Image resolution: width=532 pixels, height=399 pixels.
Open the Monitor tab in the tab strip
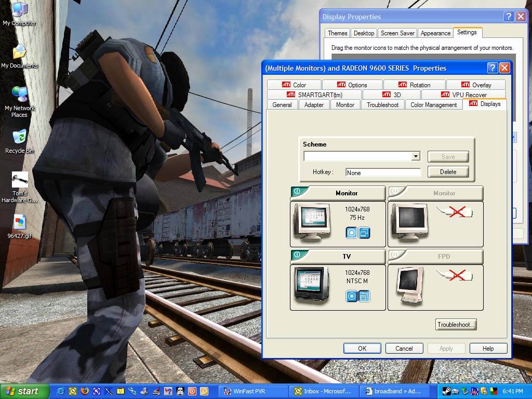(x=345, y=105)
